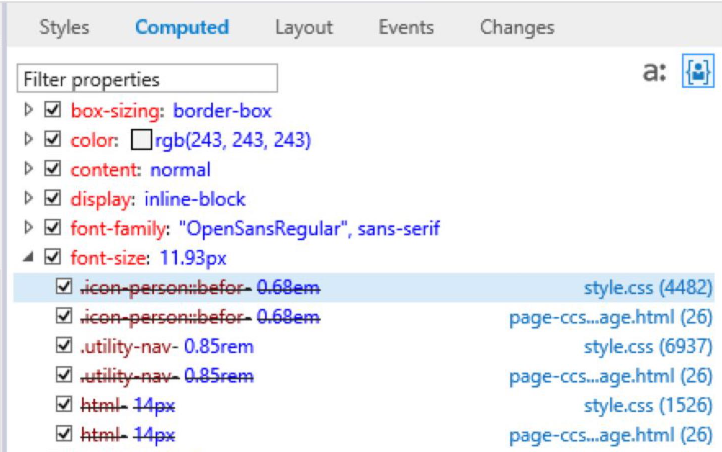Select the Computed tab
Image resolution: width=722 pixels, height=452 pixels.
click(x=182, y=27)
